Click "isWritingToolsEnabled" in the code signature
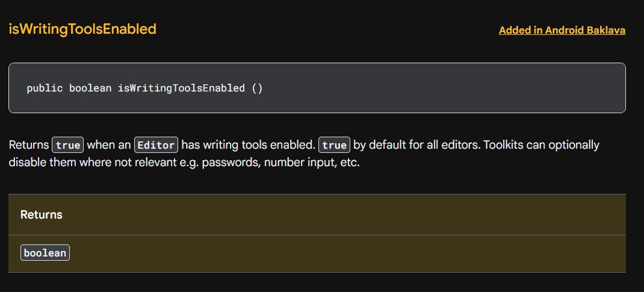Image resolution: width=644 pixels, height=292 pixels. click(181, 89)
